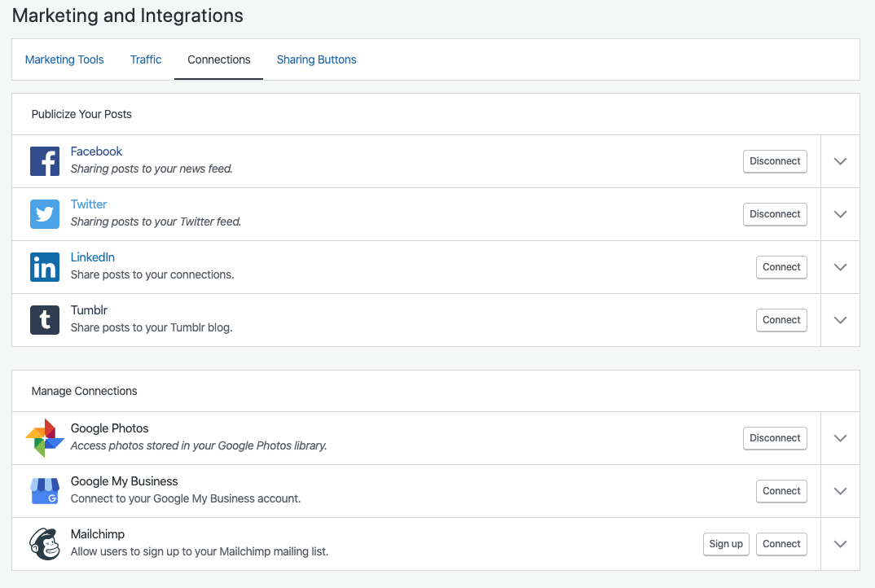Click the Tumblr icon
Image resolution: width=875 pixels, height=588 pixels.
click(x=45, y=319)
